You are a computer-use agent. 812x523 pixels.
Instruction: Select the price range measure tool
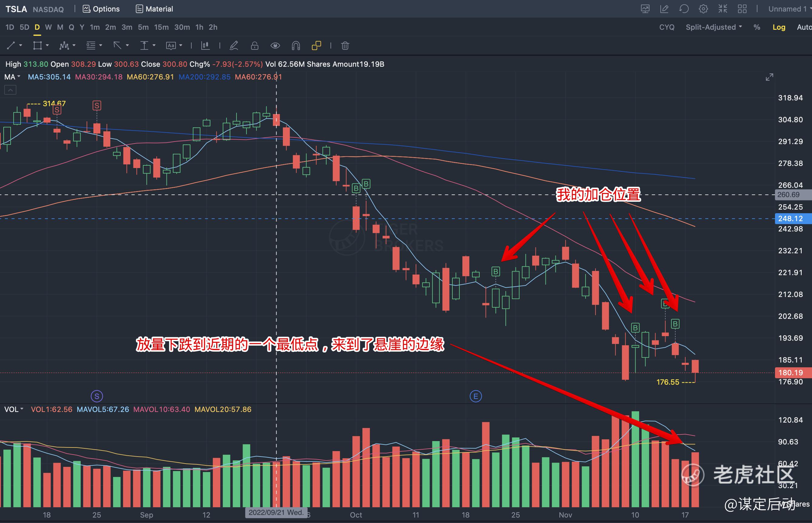144,45
